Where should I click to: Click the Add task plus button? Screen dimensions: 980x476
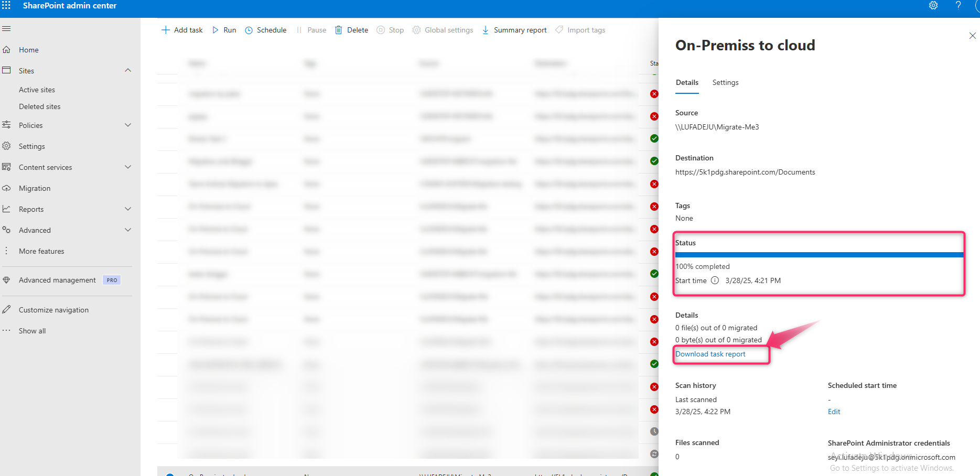tap(182, 30)
